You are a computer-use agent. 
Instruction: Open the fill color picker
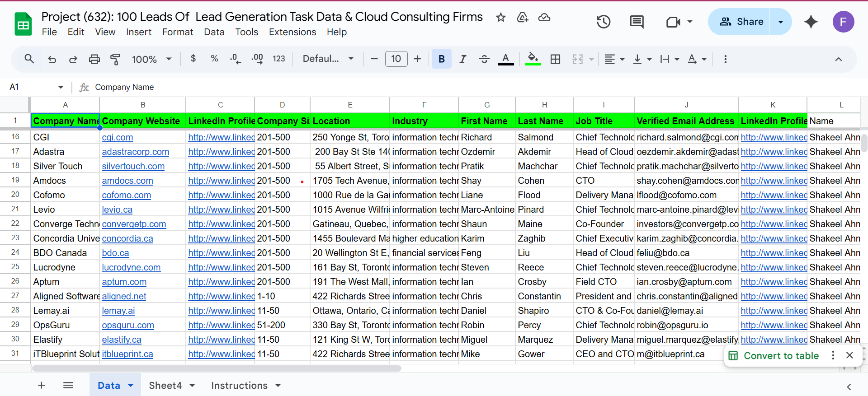coord(533,59)
